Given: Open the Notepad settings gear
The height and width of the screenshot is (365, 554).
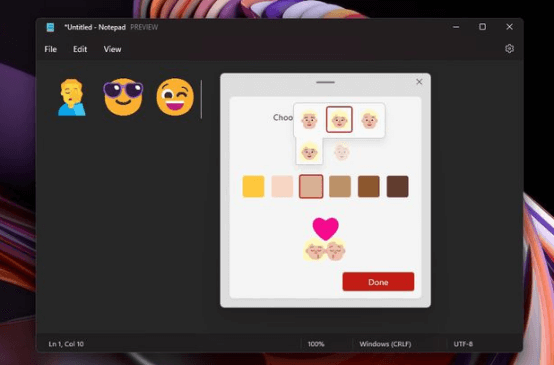Looking at the screenshot, I should tap(509, 49).
